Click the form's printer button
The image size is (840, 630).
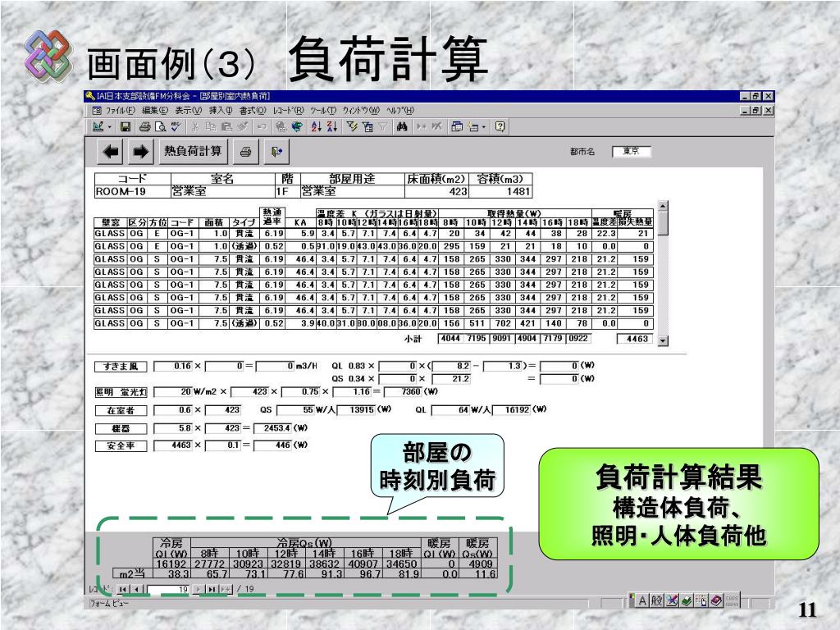coord(245,152)
